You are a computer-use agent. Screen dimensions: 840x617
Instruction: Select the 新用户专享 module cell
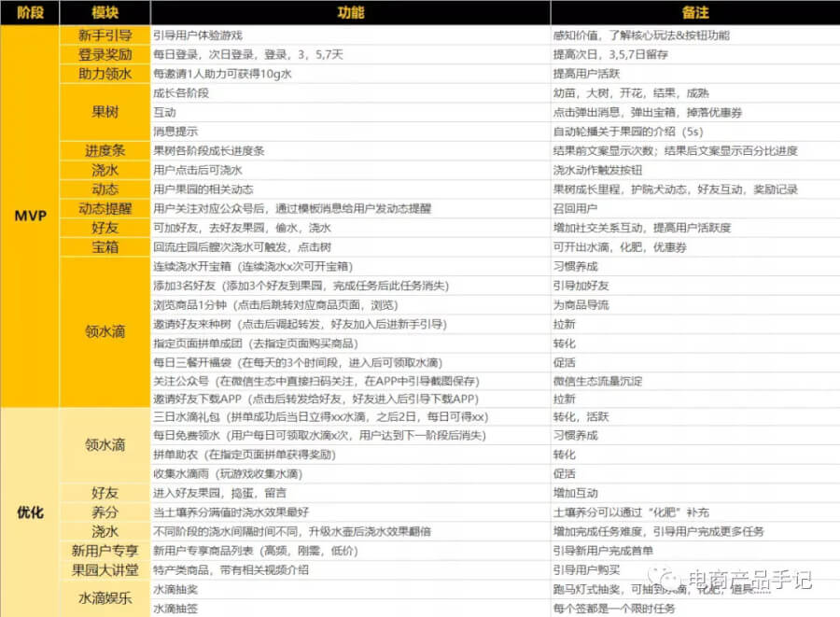(105, 551)
